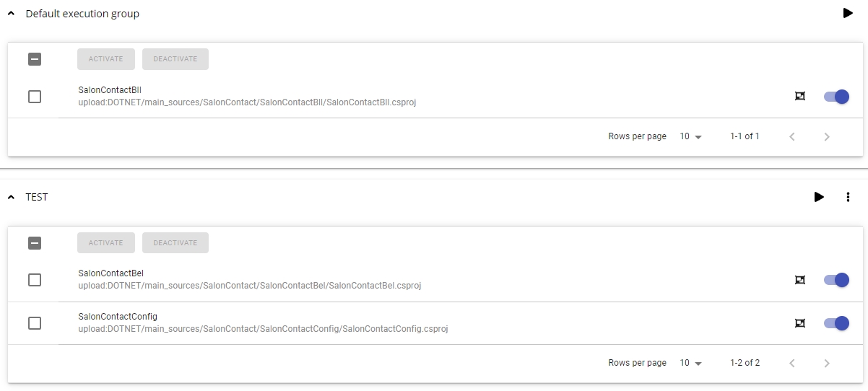Click the icon beside SalonContactBel toggle

799,280
